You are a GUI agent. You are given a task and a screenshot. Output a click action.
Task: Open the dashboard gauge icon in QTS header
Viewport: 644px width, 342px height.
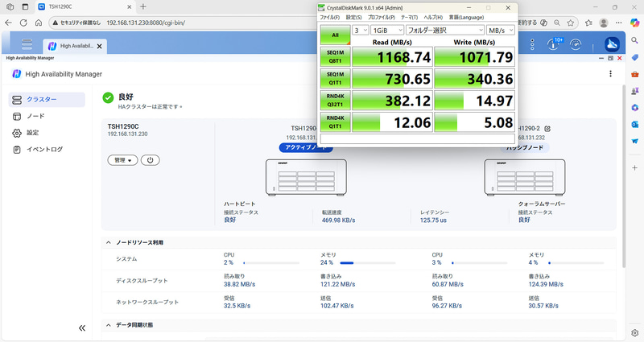point(576,44)
